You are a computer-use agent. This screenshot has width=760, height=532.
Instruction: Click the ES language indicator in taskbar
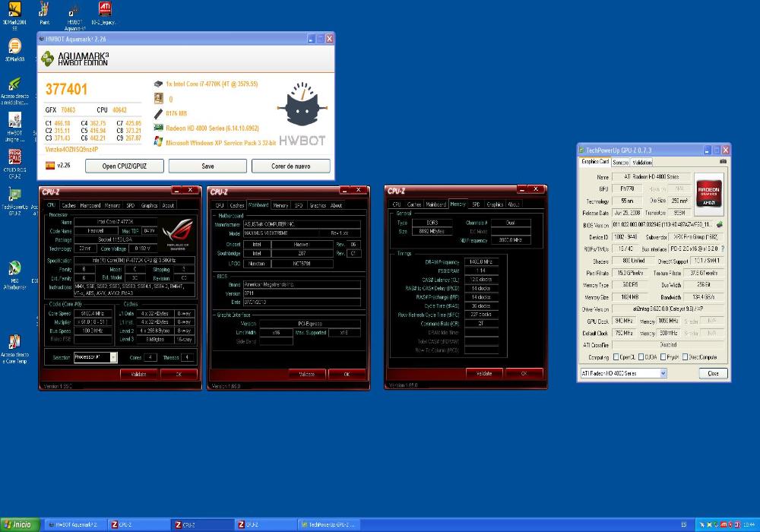click(x=684, y=524)
